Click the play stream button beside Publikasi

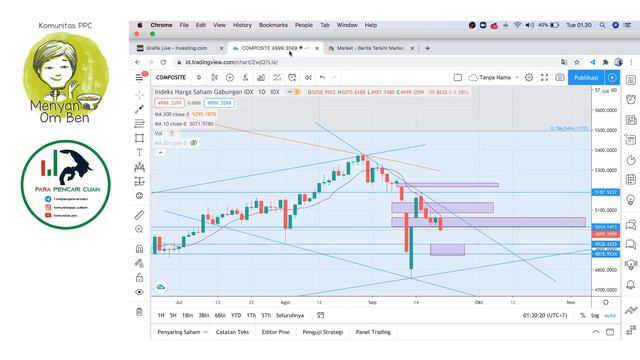[x=612, y=77]
